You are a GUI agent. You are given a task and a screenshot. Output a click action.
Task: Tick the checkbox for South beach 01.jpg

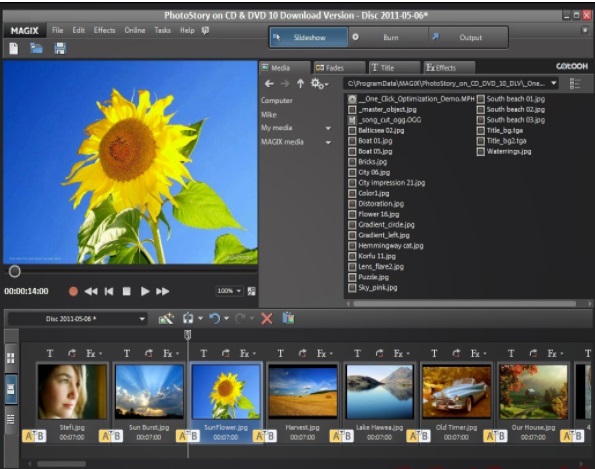[x=481, y=99]
